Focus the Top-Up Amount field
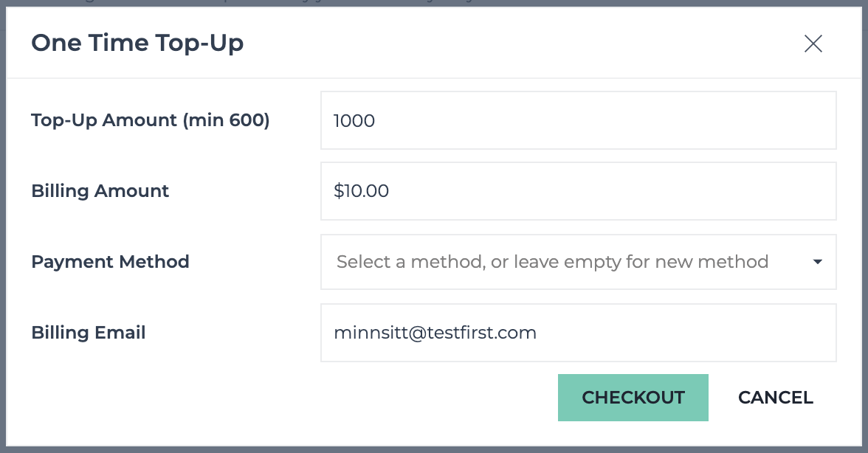The height and width of the screenshot is (453, 868). (x=578, y=120)
